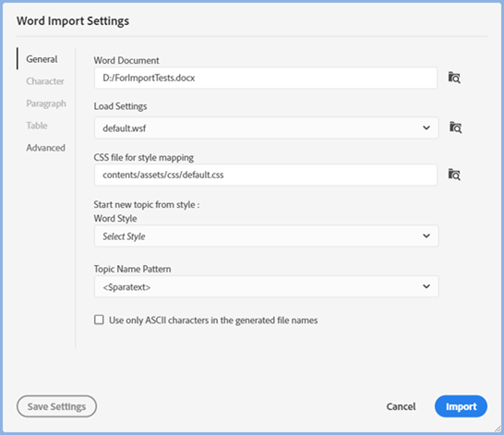
Task: Click the <$paratext> pattern field
Action: click(x=266, y=286)
